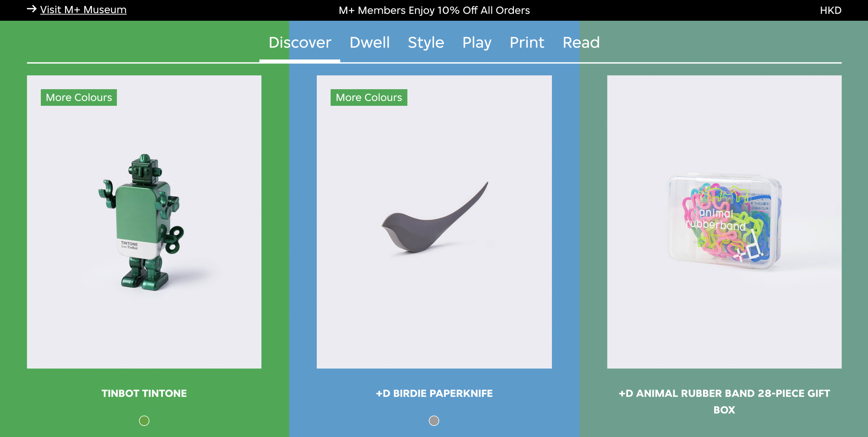868x437 pixels.
Task: Open the Visit M+ Museum link
Action: tap(83, 10)
